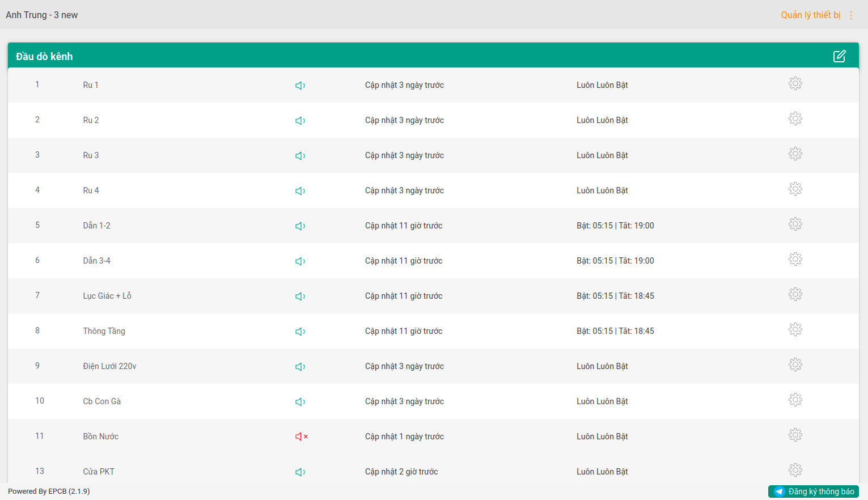Open settings gear for Ru 1
The width and height of the screenshot is (868, 500).
pos(795,83)
